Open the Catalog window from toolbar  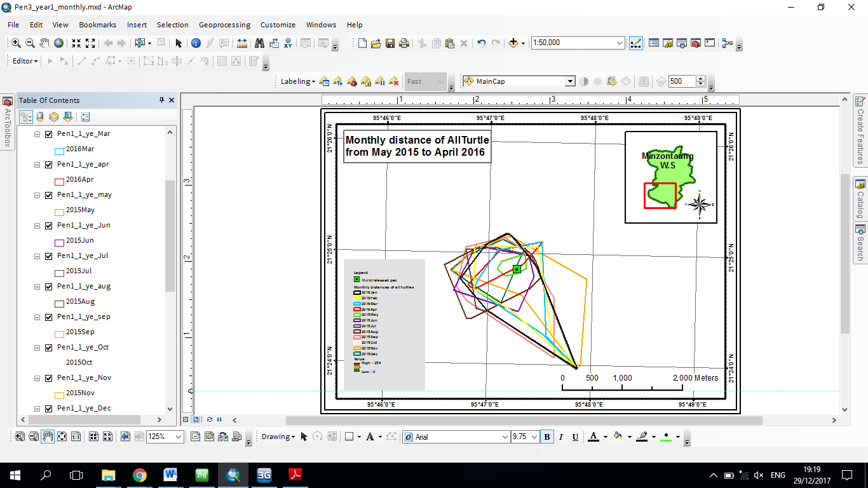(x=668, y=43)
